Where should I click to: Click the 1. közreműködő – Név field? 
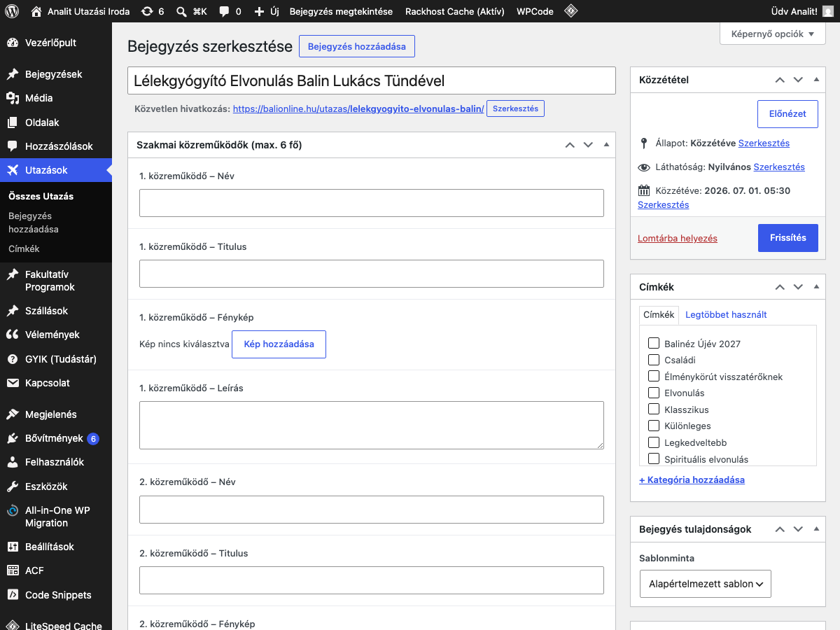click(372, 203)
